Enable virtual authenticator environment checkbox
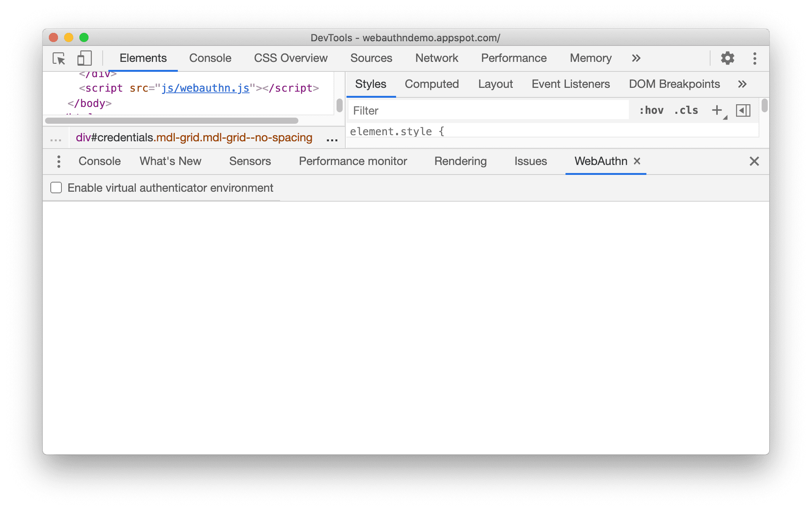 point(56,188)
